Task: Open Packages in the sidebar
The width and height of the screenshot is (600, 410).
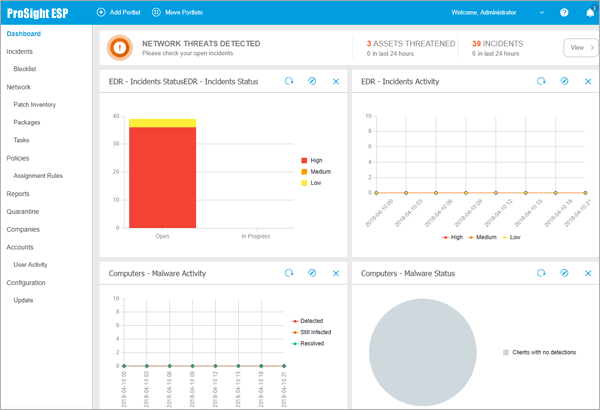Action: point(27,123)
